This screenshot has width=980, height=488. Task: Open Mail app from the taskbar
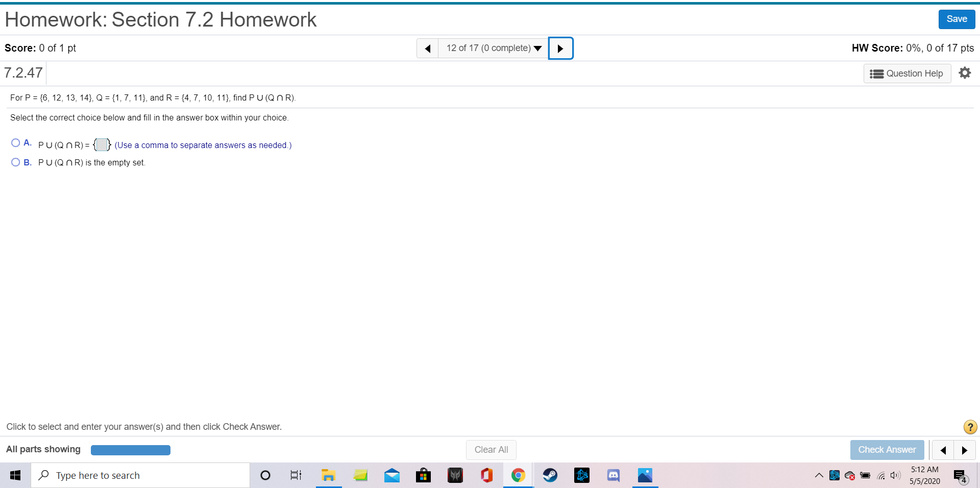click(x=392, y=475)
